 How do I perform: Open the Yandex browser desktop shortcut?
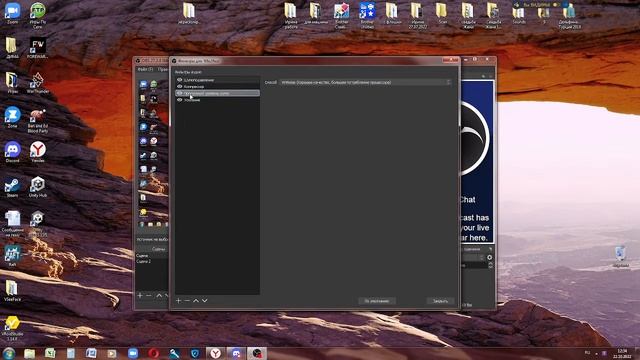click(x=38, y=152)
